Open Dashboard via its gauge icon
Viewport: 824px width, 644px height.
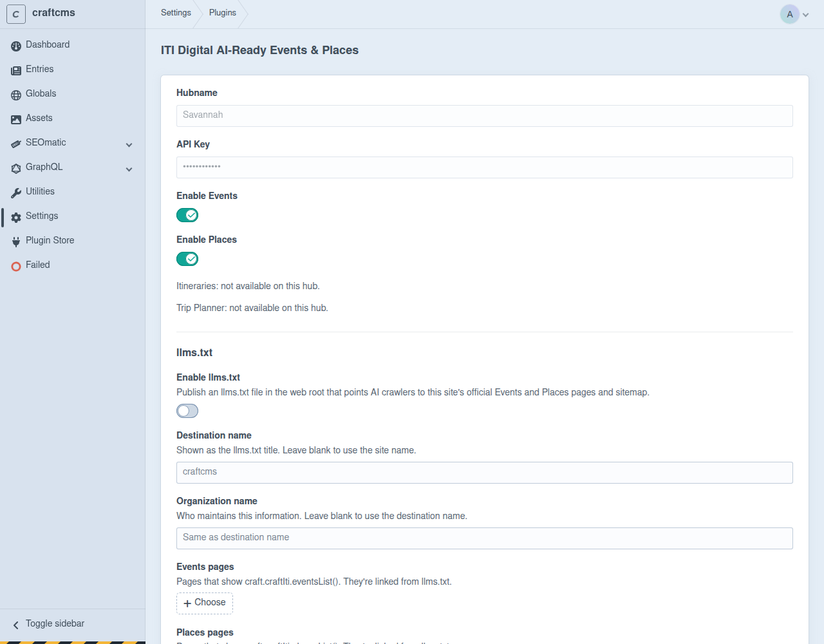(16, 46)
